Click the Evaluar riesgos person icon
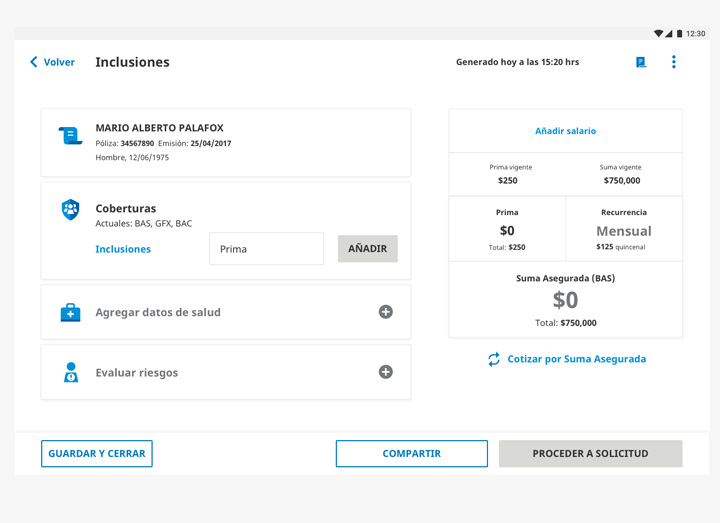This screenshot has width=720, height=523. pyautogui.click(x=70, y=373)
